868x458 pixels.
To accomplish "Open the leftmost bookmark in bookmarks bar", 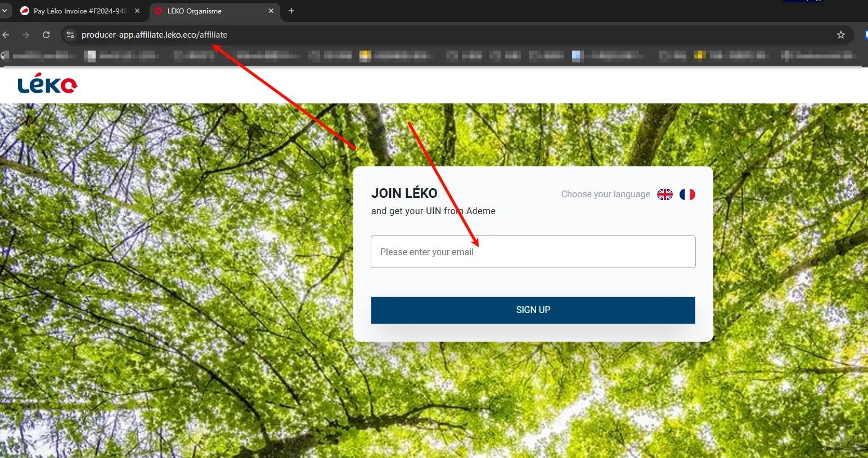I will pos(39,55).
